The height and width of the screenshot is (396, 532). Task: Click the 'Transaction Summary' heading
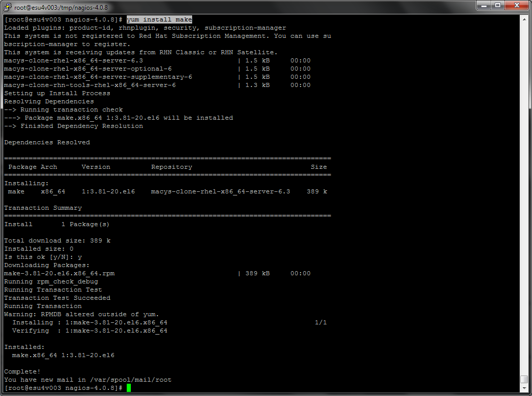pyautogui.click(x=43, y=208)
